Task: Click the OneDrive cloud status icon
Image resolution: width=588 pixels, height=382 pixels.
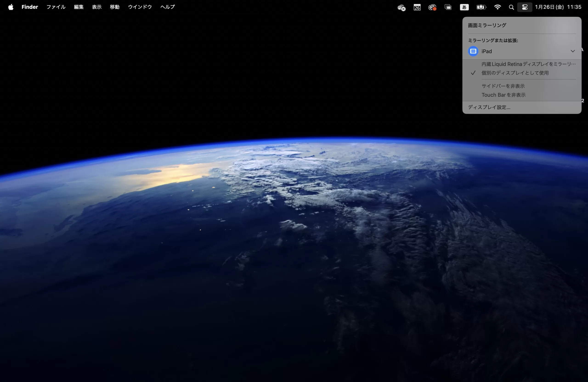Action: click(x=401, y=7)
